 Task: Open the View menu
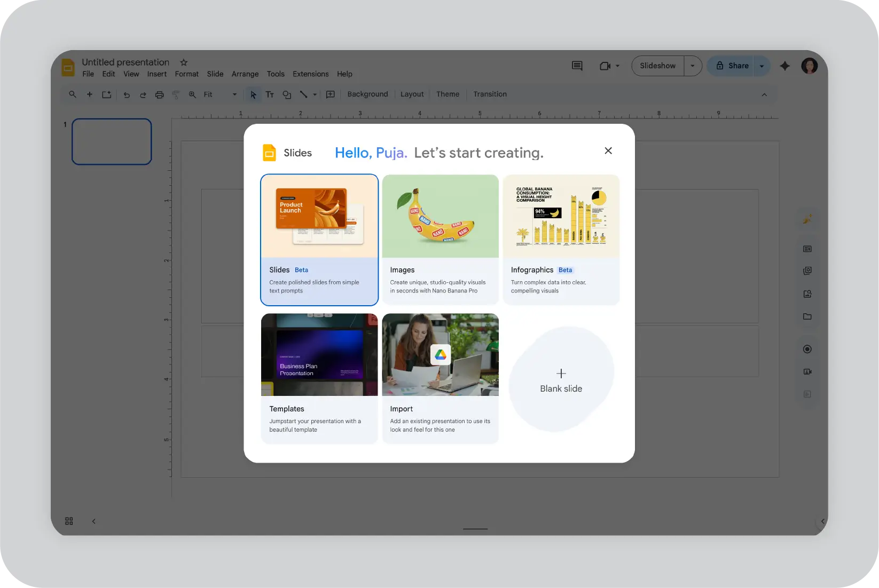pyautogui.click(x=131, y=74)
